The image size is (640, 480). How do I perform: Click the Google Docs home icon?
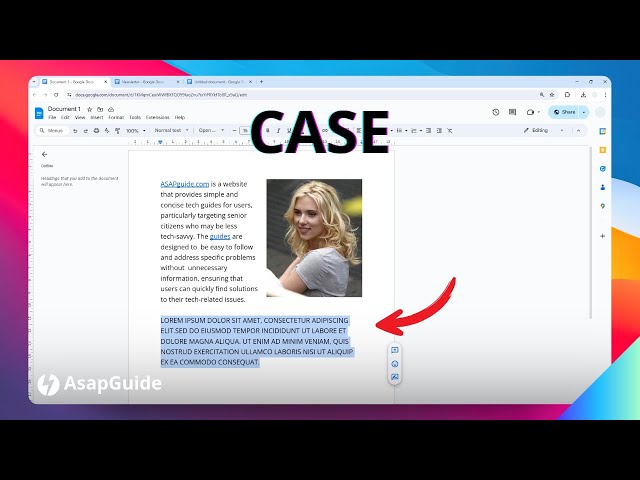39,113
